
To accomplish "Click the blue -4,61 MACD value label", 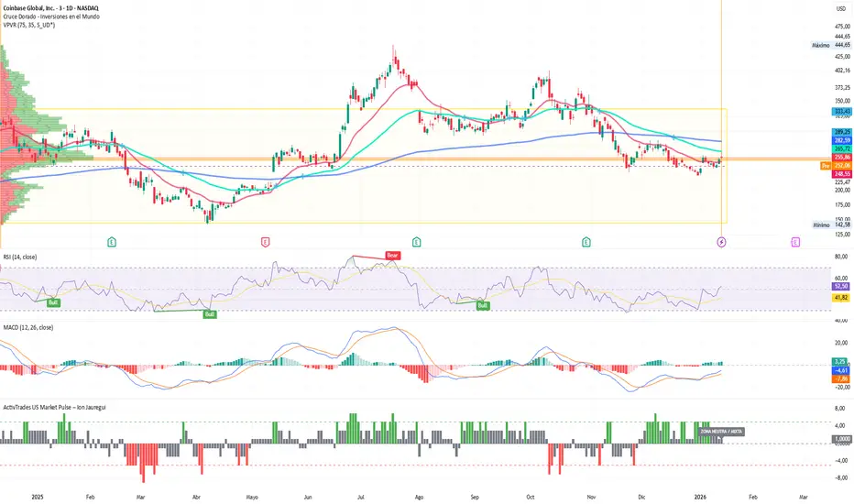I will 841,370.
